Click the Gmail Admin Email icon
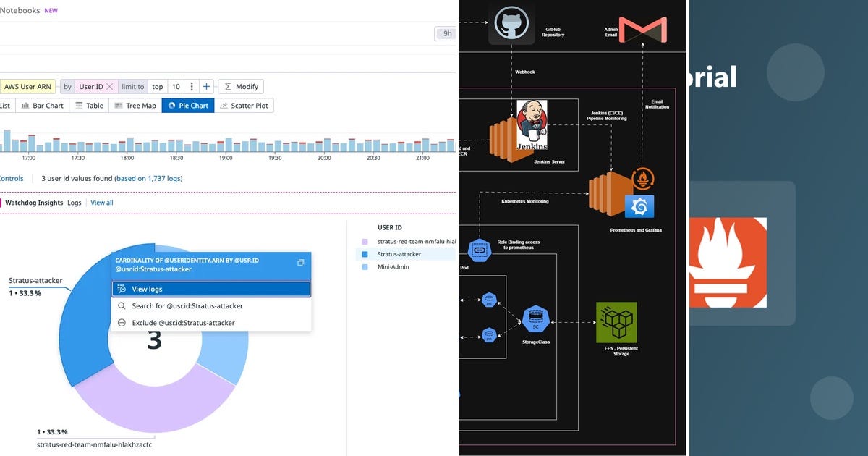Viewport: 868px width, 456px height. pos(643,30)
